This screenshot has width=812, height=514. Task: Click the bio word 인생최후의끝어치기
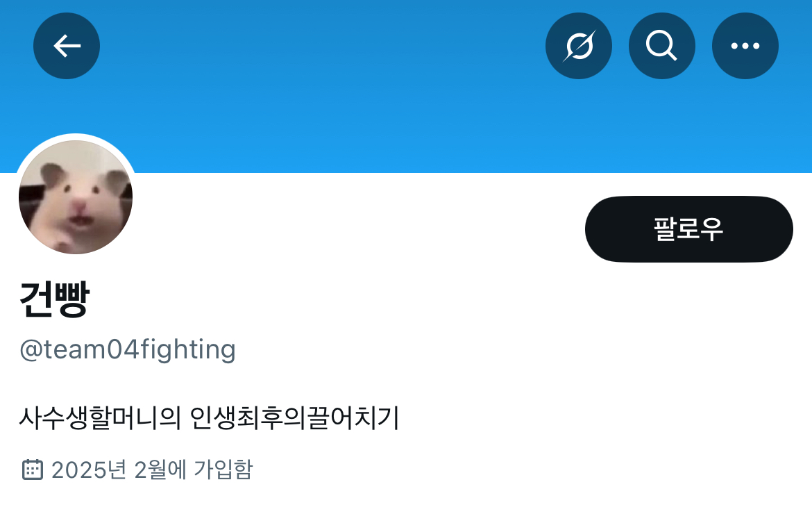pyautogui.click(x=295, y=417)
